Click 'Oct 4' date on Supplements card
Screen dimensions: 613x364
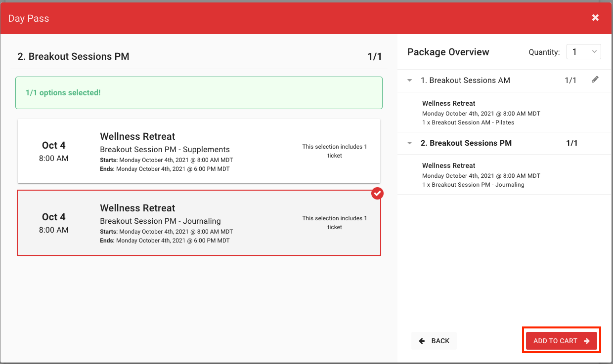pos(54,145)
